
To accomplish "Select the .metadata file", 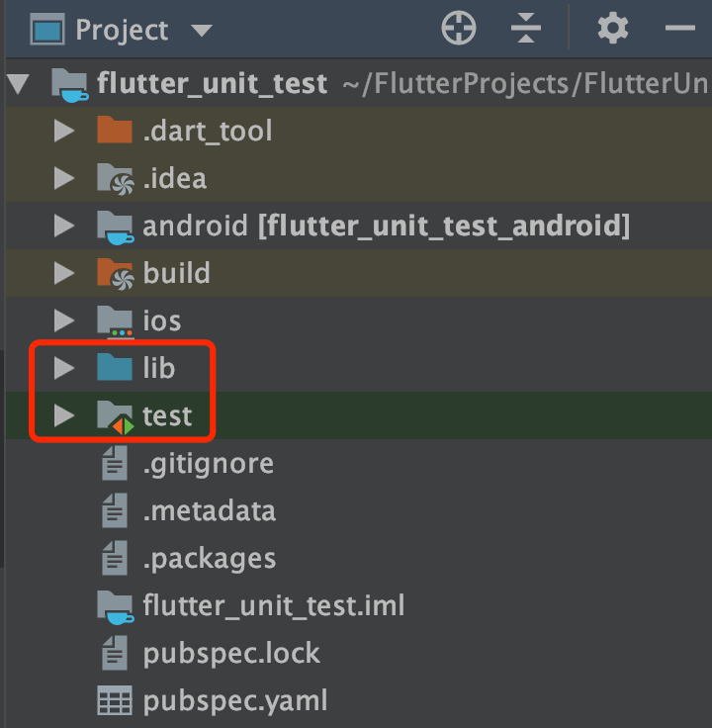I will pyautogui.click(x=209, y=511).
